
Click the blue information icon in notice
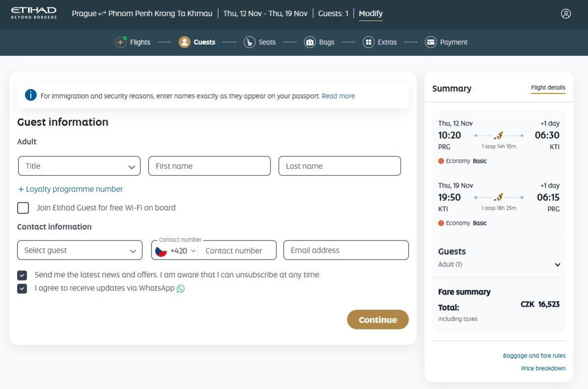[31, 95]
